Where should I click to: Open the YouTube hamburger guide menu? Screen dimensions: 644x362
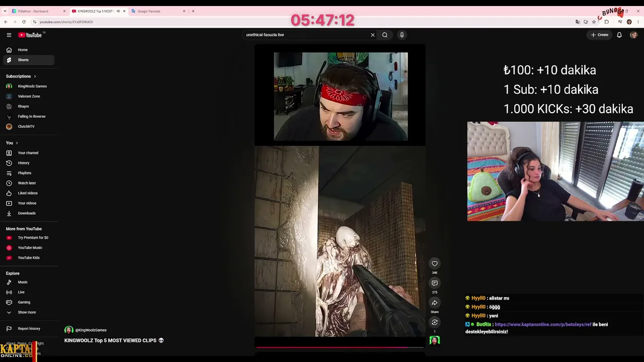[9, 35]
